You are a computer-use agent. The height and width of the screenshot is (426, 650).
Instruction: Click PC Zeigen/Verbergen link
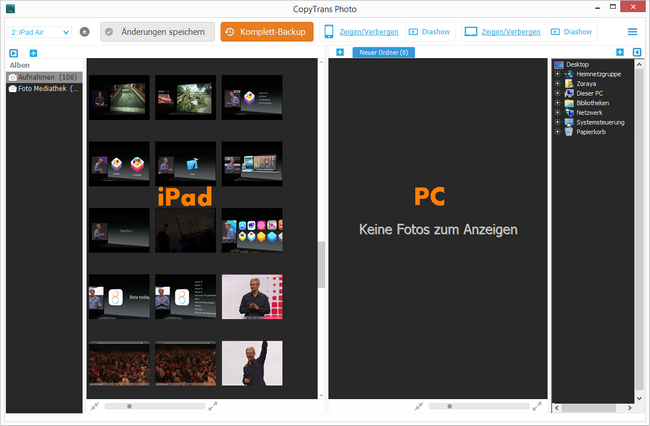(511, 32)
